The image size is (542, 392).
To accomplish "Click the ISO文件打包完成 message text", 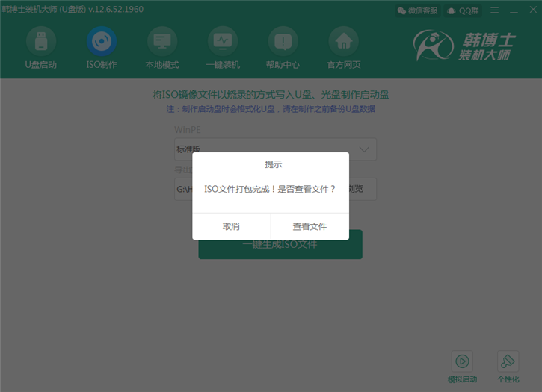I will coord(270,189).
